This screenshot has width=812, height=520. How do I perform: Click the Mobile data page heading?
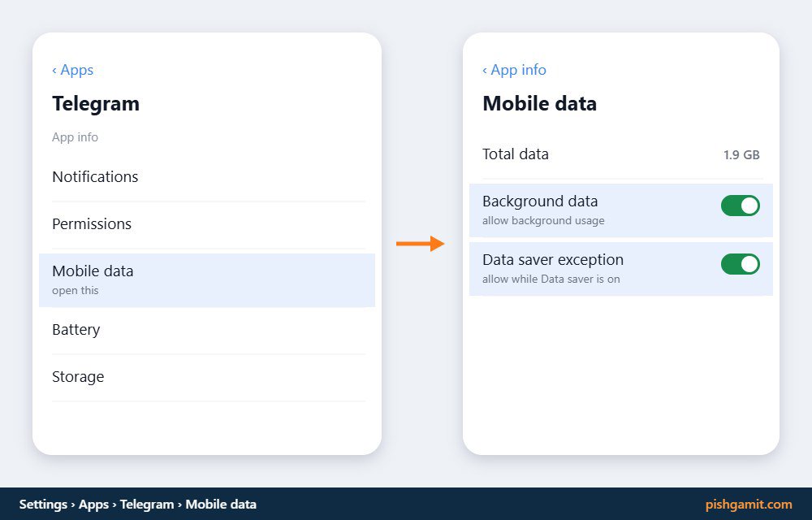(540, 103)
